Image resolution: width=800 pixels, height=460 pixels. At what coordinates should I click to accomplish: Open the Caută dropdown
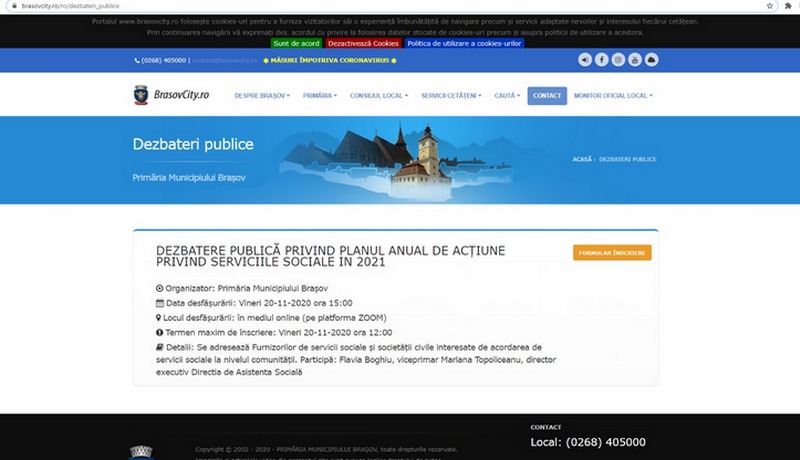click(508, 96)
